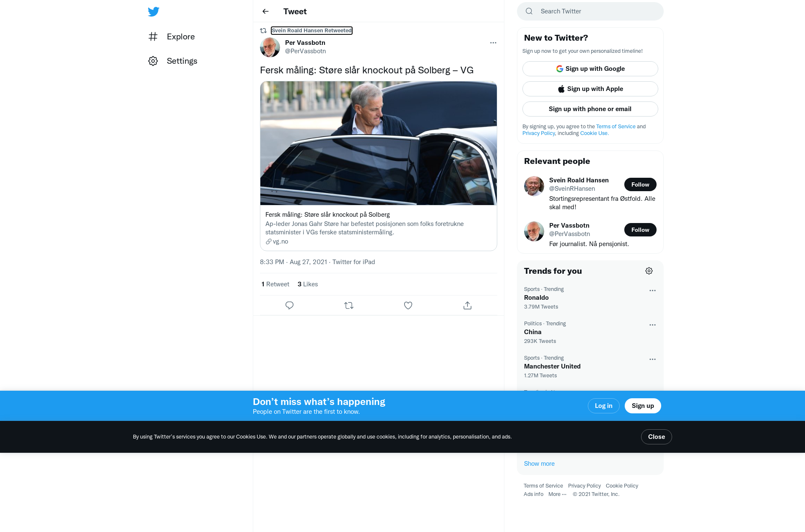Viewport: 805px width, 532px height.
Task: Follow Svein Roald Hansen
Action: click(640, 184)
